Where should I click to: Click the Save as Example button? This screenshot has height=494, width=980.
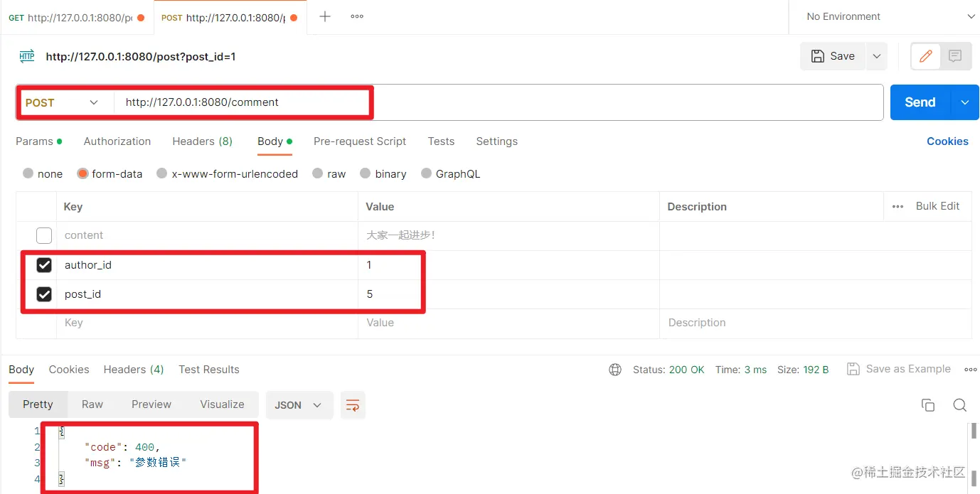[899, 369]
